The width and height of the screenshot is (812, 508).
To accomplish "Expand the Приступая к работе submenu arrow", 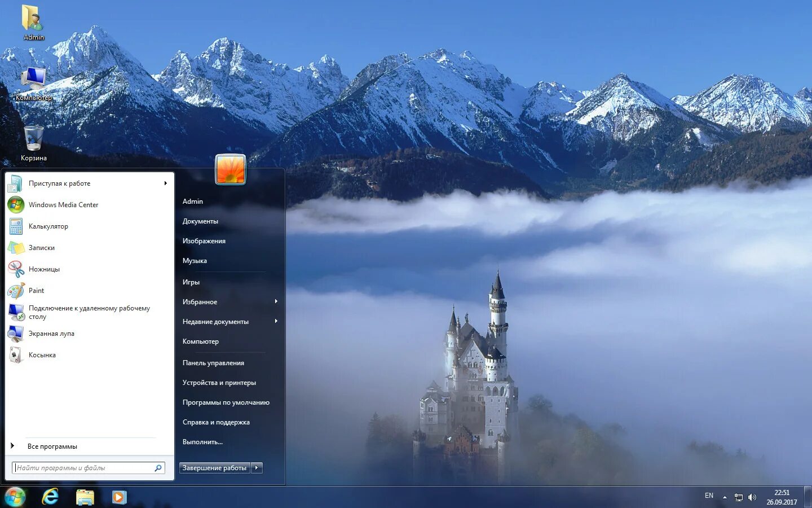I will tap(165, 183).
